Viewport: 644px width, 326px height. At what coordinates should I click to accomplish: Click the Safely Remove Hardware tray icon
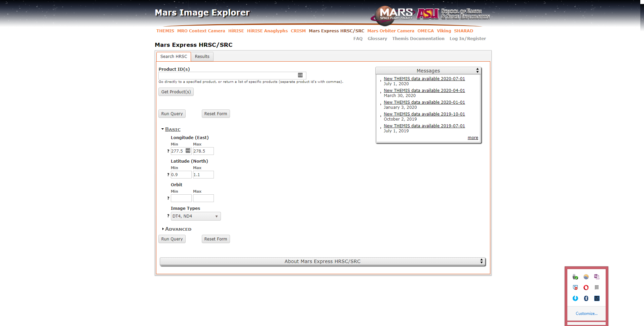tap(575, 277)
